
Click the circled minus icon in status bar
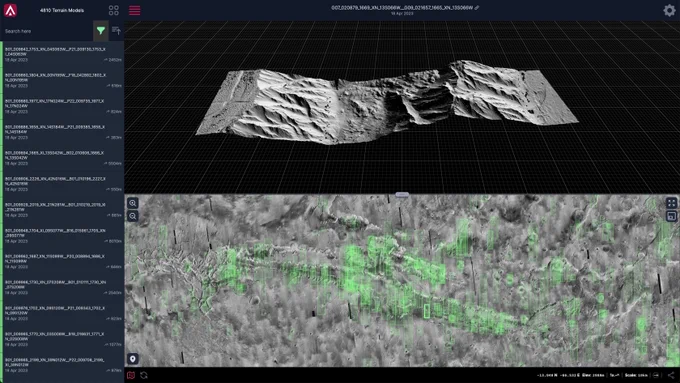[x=657, y=375]
